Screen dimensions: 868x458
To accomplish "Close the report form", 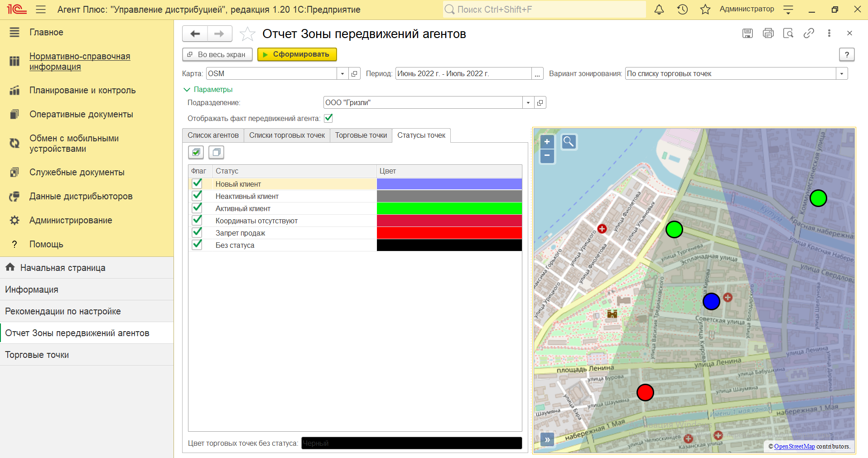I will (849, 33).
